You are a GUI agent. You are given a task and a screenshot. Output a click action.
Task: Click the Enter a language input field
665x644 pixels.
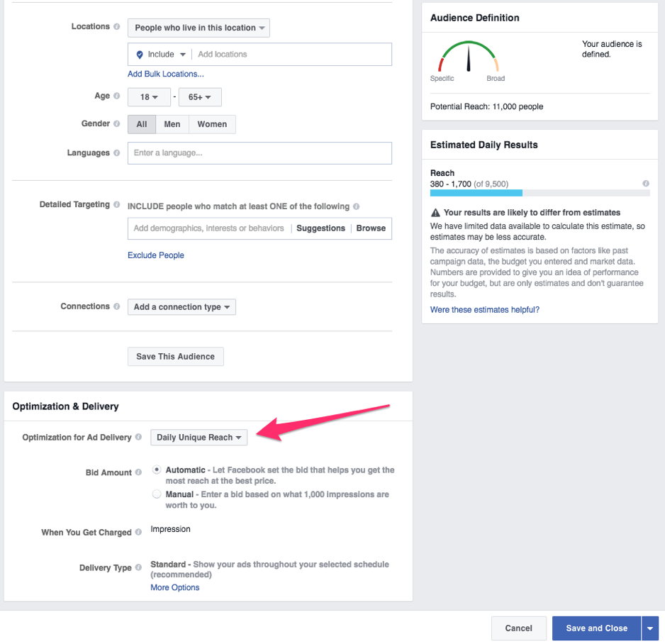point(259,153)
